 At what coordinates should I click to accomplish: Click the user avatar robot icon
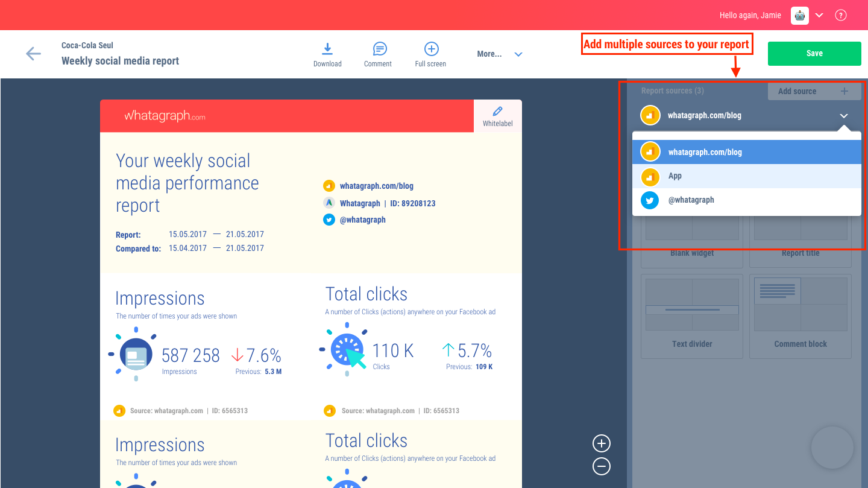(x=800, y=16)
